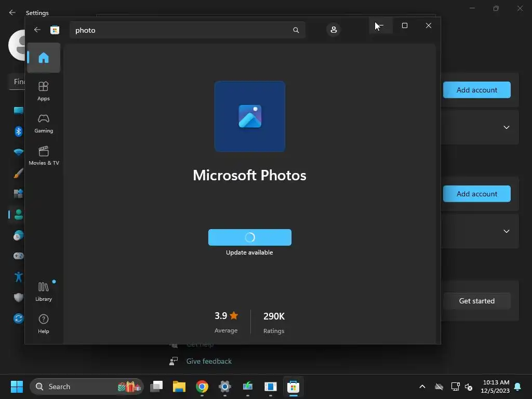Open System category in Settings sidebar
532x399 pixels.
[x=18, y=110]
